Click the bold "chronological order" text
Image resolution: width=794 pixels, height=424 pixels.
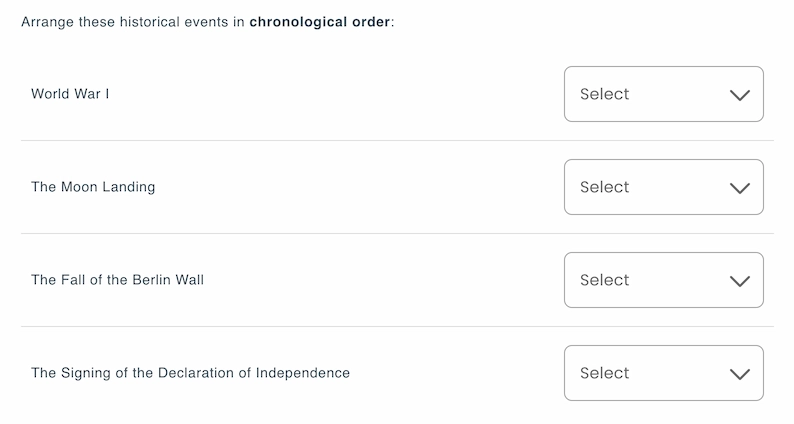(x=320, y=22)
